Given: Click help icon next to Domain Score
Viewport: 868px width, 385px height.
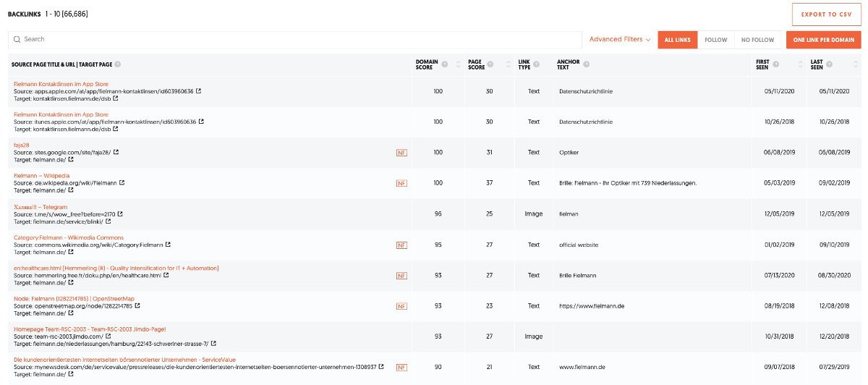Looking at the screenshot, I should click(x=445, y=64).
